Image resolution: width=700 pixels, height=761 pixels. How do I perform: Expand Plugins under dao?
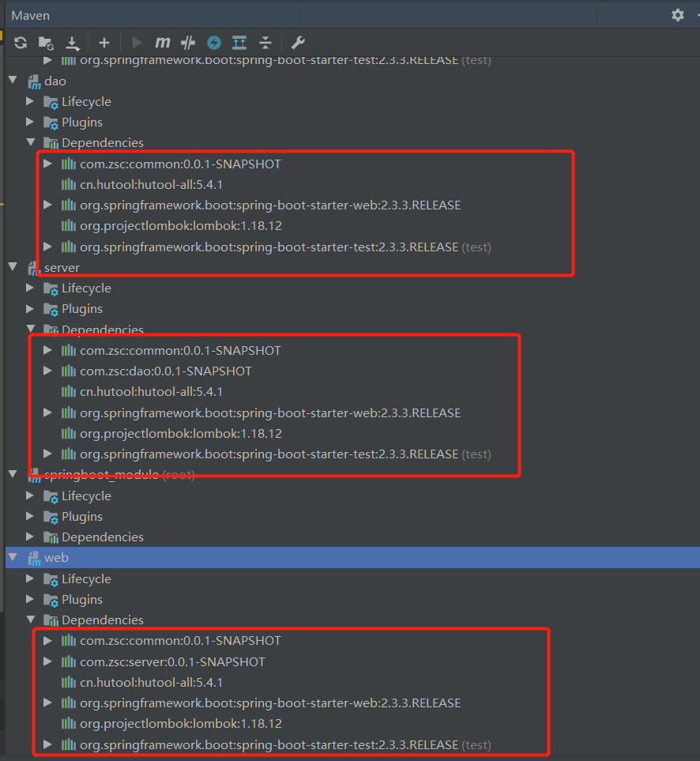[30, 122]
